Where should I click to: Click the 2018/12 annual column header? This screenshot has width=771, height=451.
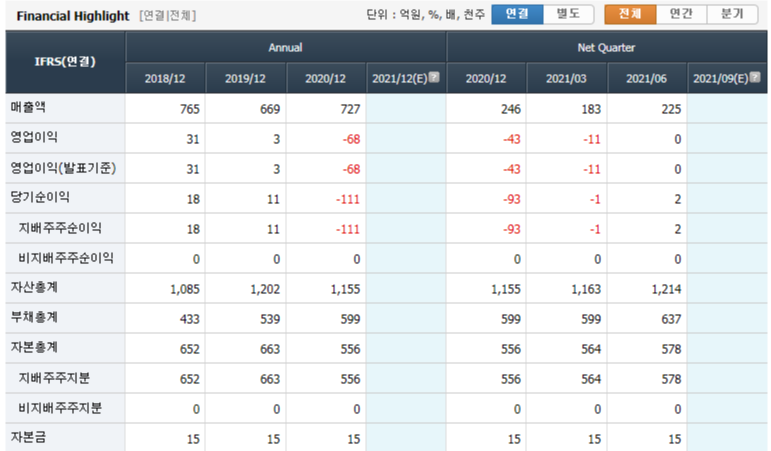165,79
